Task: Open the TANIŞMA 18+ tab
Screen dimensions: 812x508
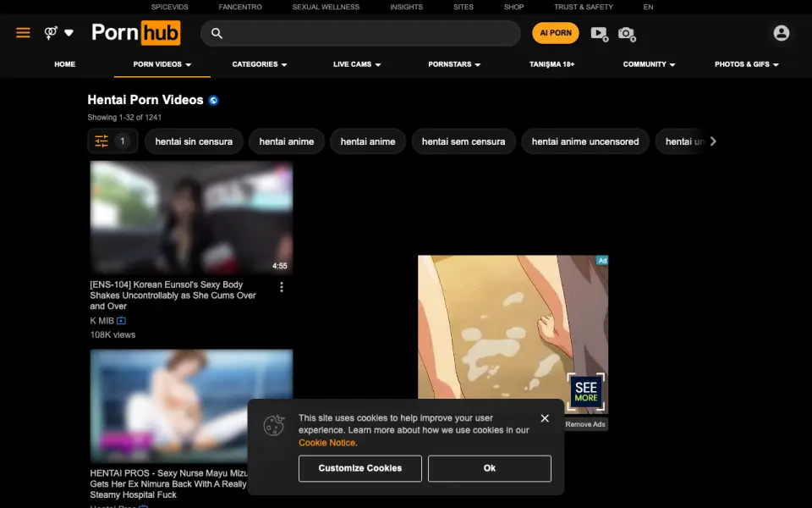Action: [552, 64]
